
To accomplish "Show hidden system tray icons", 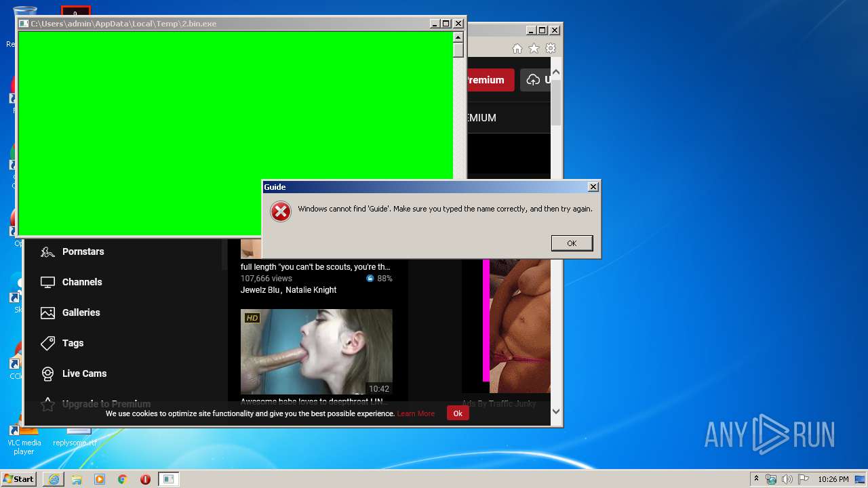I will click(x=756, y=479).
